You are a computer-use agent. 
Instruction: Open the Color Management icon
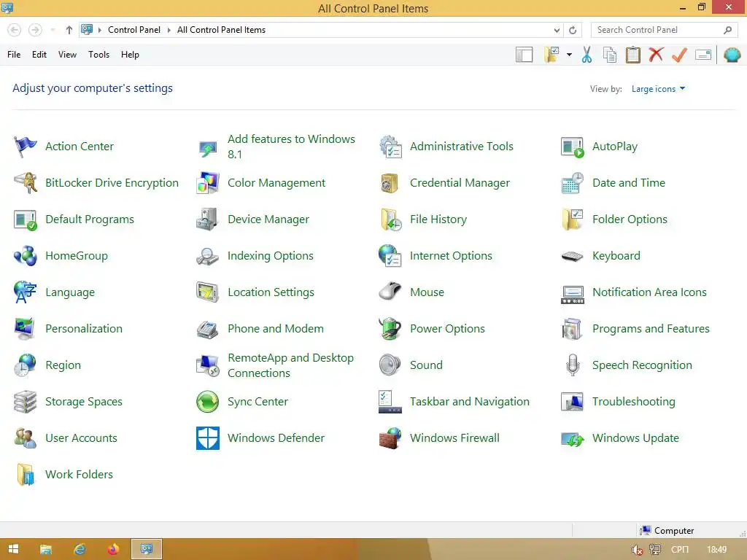[208, 183]
